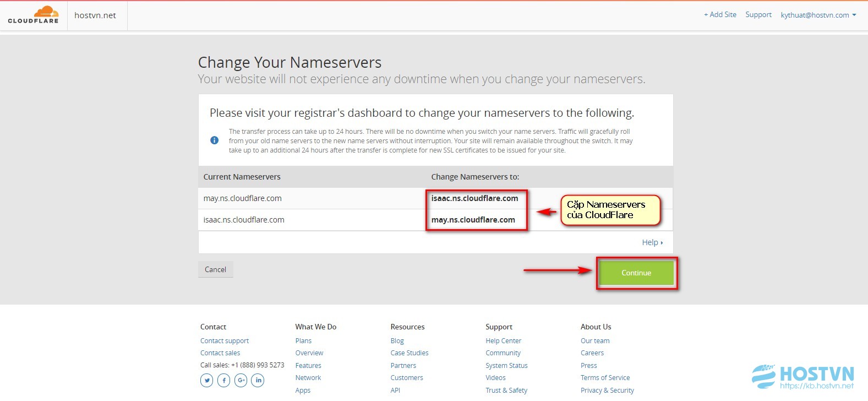Click the Current Nameservers column header
868x401 pixels.
pyautogui.click(x=242, y=177)
